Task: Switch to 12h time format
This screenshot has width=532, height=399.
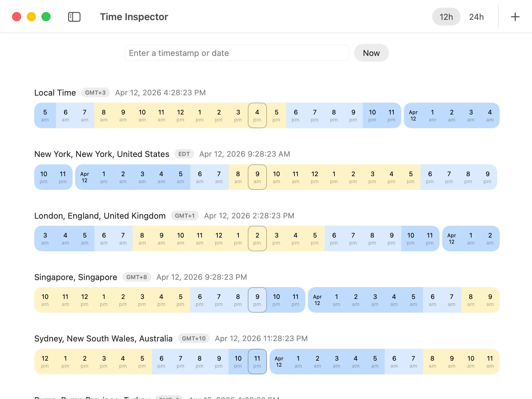Action: [446, 17]
